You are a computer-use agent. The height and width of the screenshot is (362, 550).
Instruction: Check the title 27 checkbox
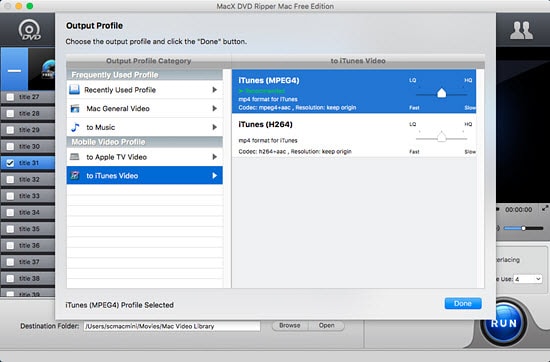(11, 97)
